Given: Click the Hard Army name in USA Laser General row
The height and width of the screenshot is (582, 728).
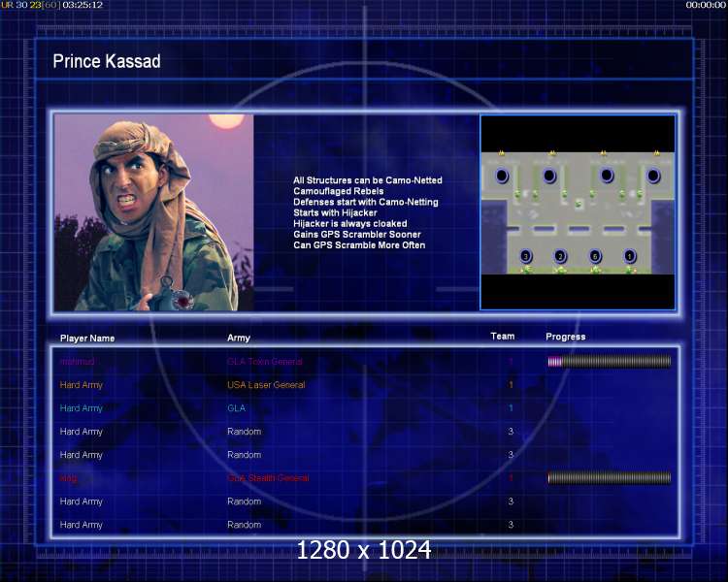Looking at the screenshot, I should coord(82,385).
